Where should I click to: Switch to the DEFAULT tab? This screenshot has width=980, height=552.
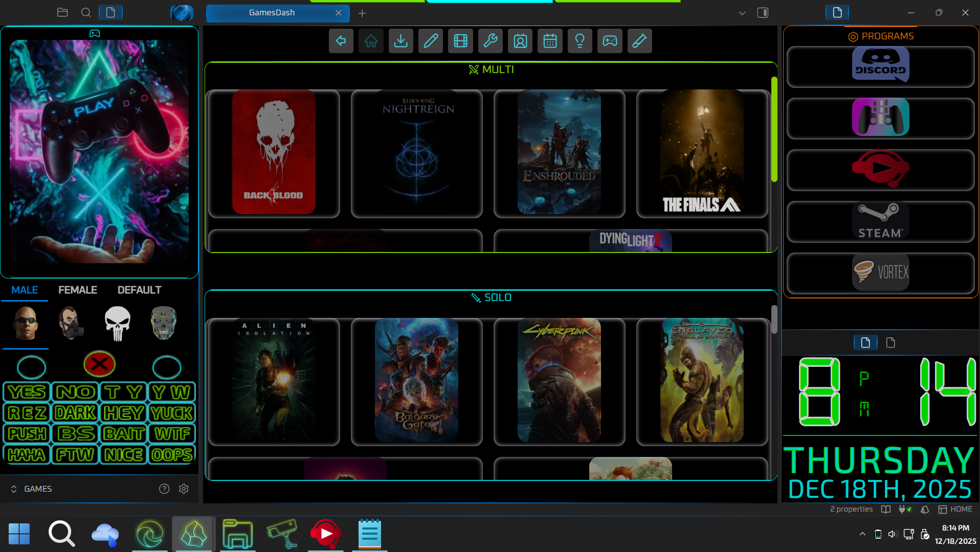click(x=140, y=290)
